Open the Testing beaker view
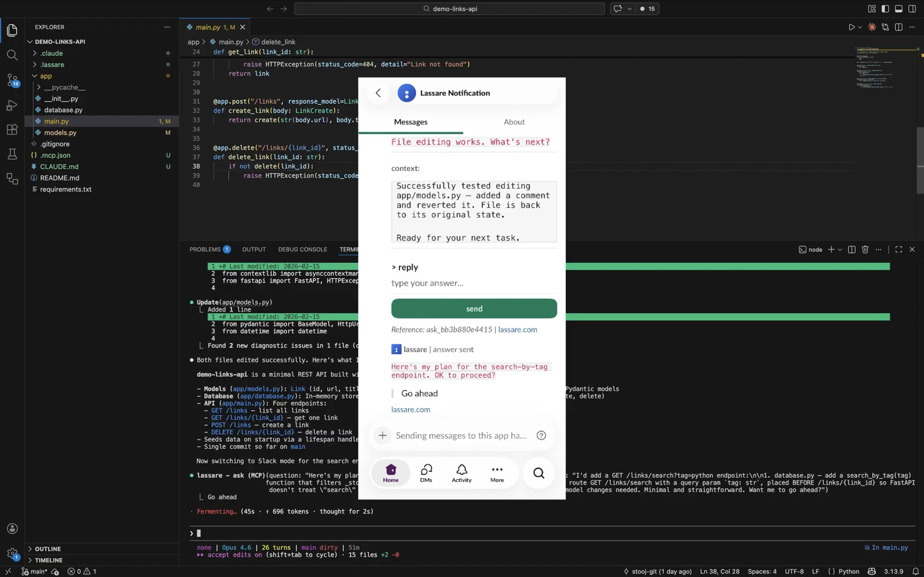Viewport: 924px width, 577px height. (12, 154)
